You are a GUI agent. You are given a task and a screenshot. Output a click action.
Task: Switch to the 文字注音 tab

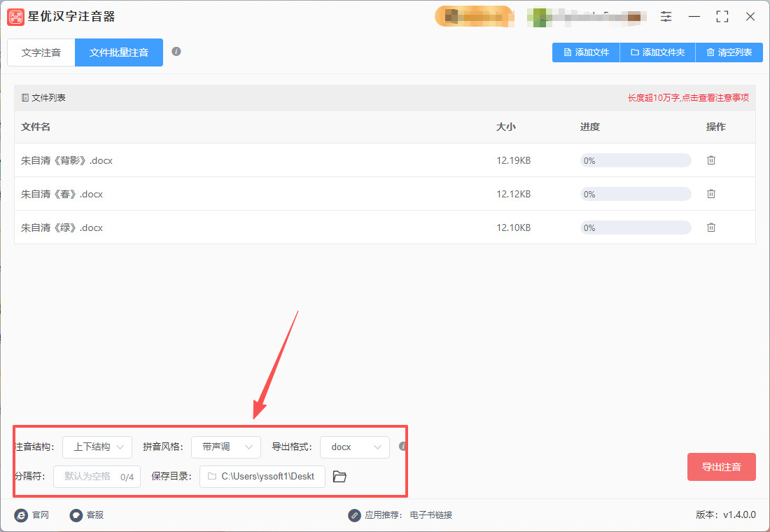tap(41, 52)
